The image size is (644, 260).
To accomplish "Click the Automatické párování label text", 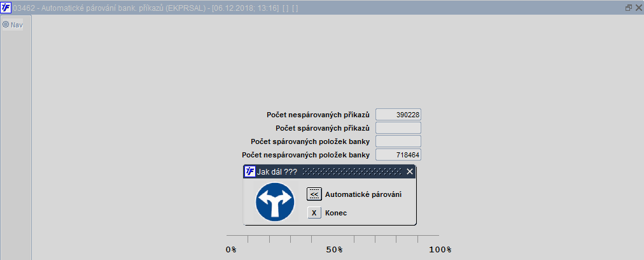I will pyautogui.click(x=363, y=194).
